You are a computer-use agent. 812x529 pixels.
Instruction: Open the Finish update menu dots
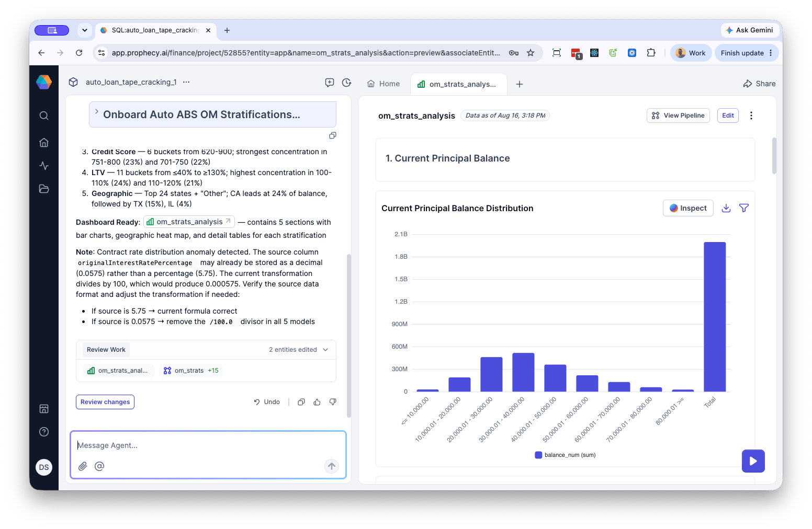(x=771, y=53)
